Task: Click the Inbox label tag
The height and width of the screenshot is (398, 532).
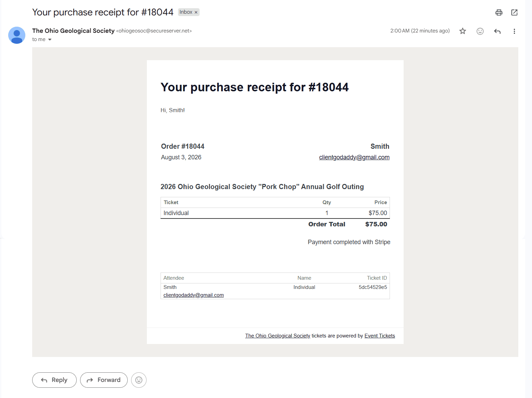Action: click(186, 12)
